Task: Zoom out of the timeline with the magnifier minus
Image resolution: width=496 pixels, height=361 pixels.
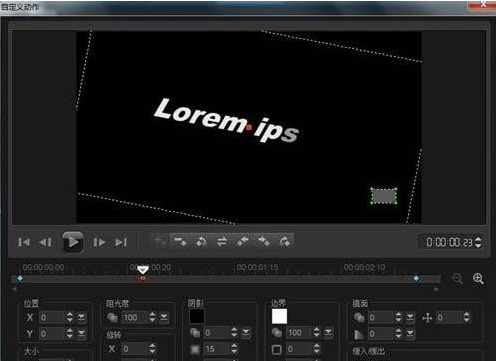Action: (457, 278)
